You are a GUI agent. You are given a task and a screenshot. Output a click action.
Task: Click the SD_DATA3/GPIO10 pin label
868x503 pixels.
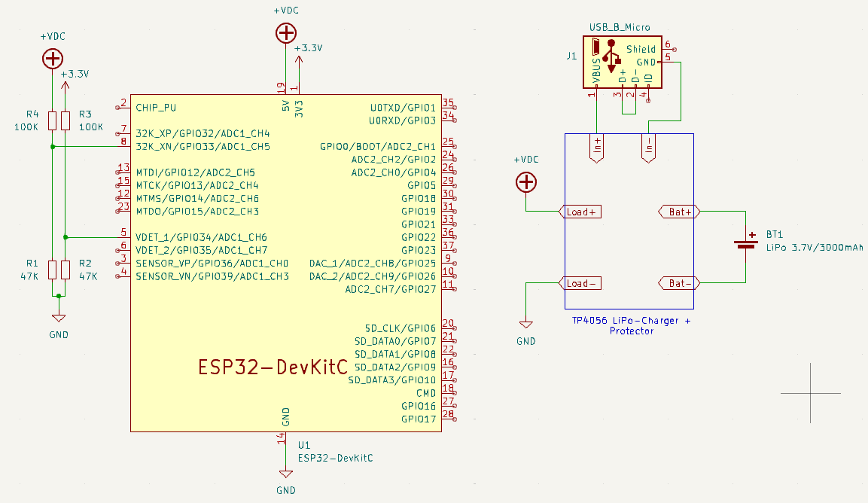click(x=392, y=380)
